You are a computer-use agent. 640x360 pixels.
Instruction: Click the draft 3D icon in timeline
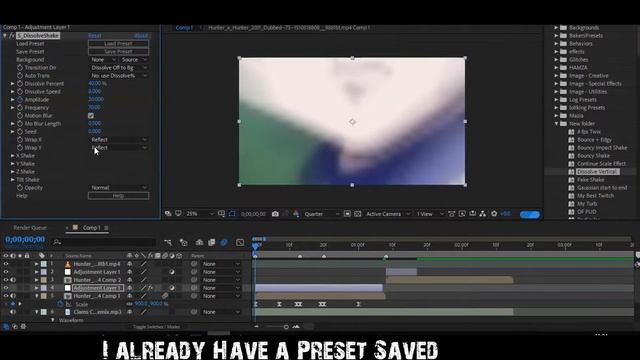click(x=183, y=242)
